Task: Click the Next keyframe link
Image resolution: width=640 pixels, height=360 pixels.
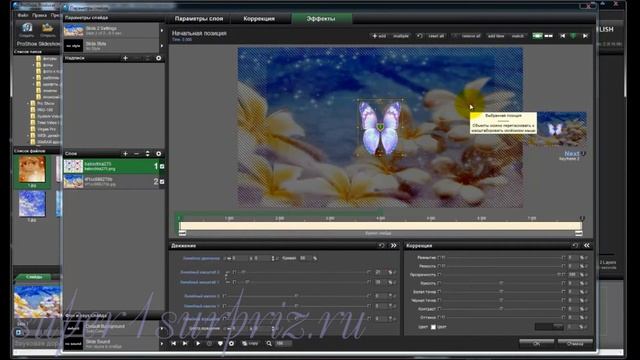Action: tap(571, 153)
